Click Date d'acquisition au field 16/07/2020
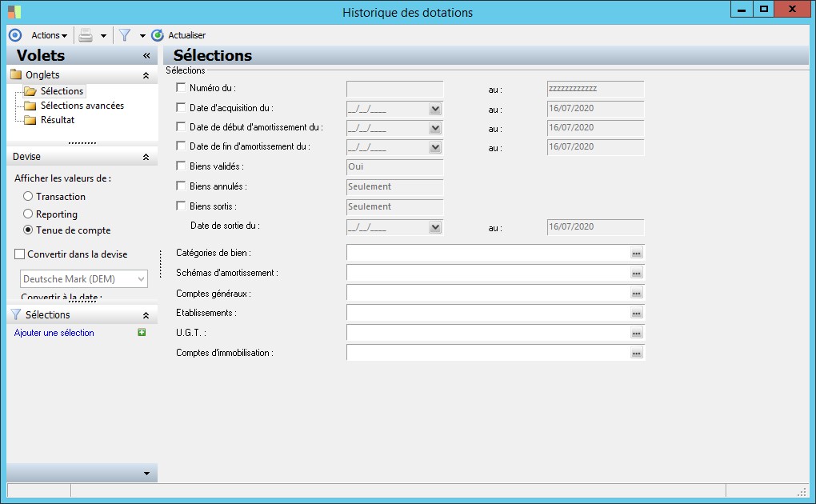 [595, 109]
